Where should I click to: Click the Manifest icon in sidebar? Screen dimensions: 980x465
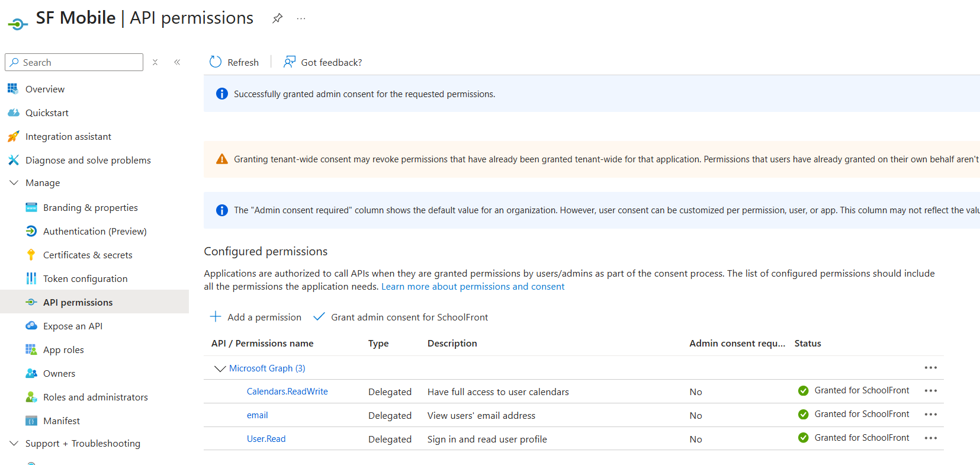[31, 421]
